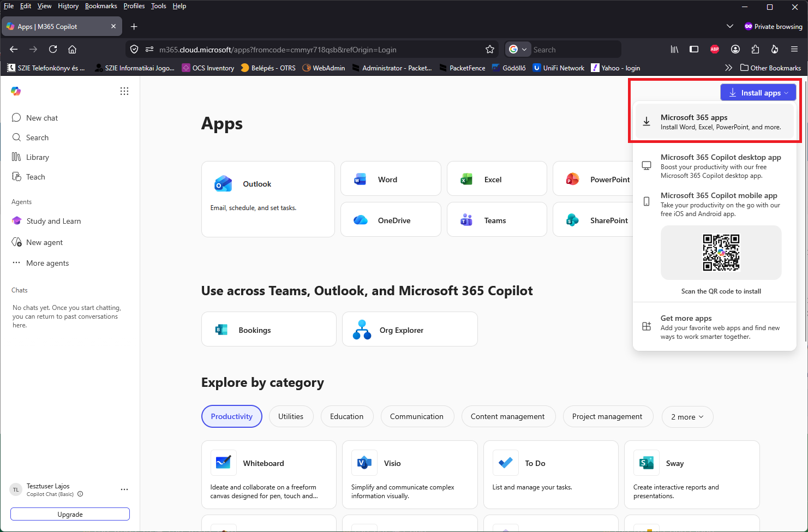This screenshot has height=532, width=808.
Task: Select the Content management category tab
Action: 507,417
